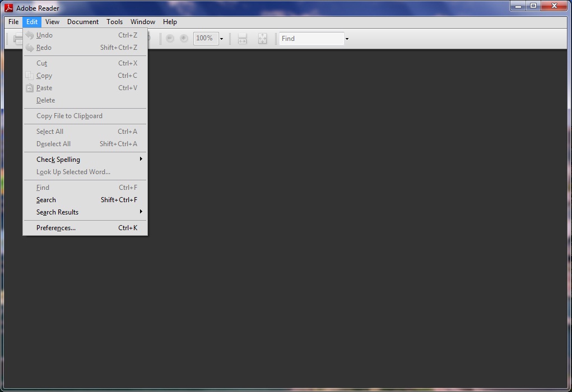Screen dimensions: 572x392
Task: Minimize the Adobe Reader window
Action: 518,6
